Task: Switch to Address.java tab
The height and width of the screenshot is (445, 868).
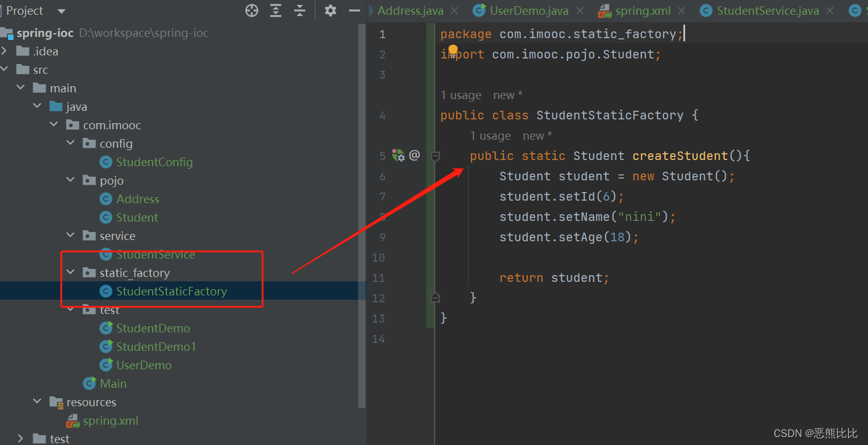Action: 410,10
